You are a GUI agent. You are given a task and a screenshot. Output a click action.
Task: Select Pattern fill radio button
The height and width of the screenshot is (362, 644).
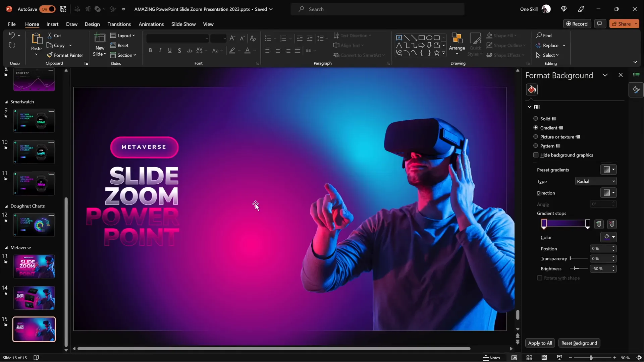tap(535, 146)
